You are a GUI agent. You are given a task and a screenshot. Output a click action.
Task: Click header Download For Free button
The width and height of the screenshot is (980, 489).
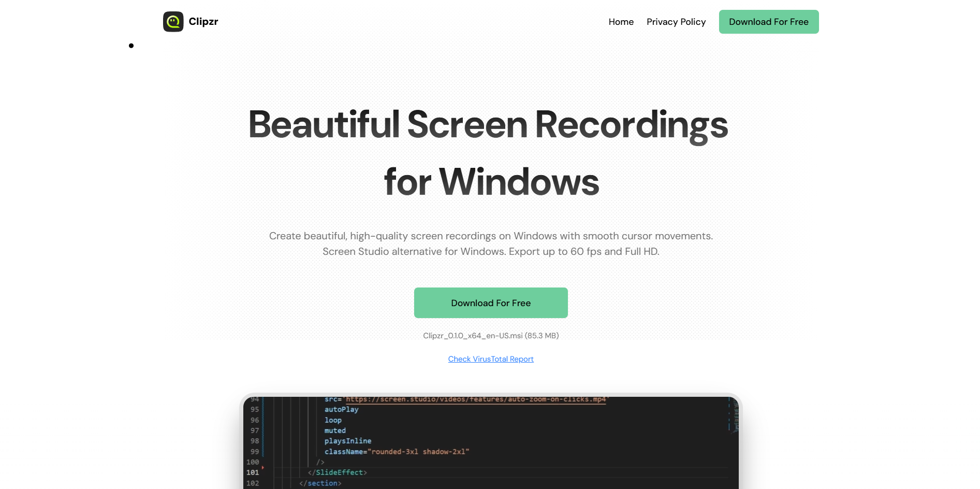point(769,22)
